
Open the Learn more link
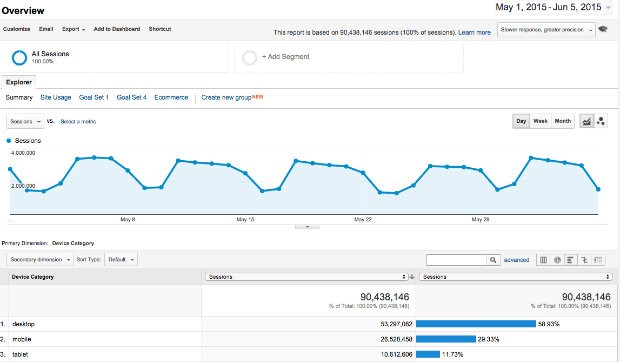[474, 32]
